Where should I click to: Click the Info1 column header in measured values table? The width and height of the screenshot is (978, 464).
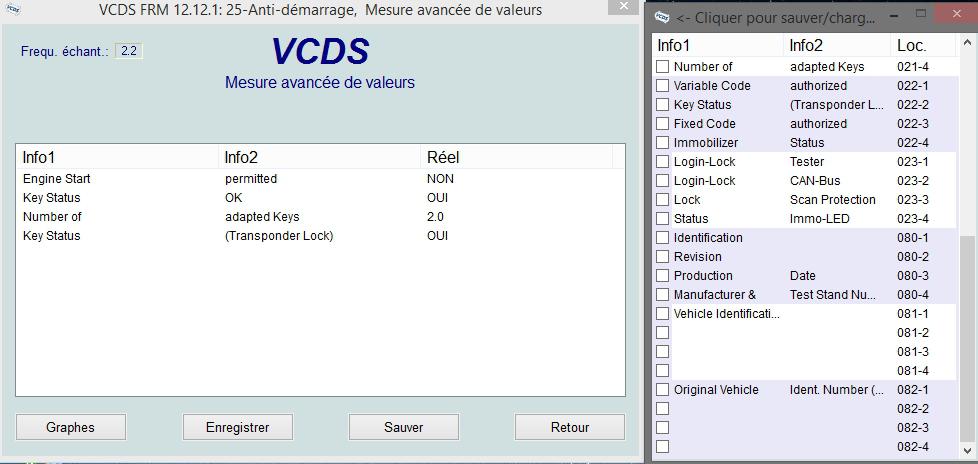tap(117, 157)
